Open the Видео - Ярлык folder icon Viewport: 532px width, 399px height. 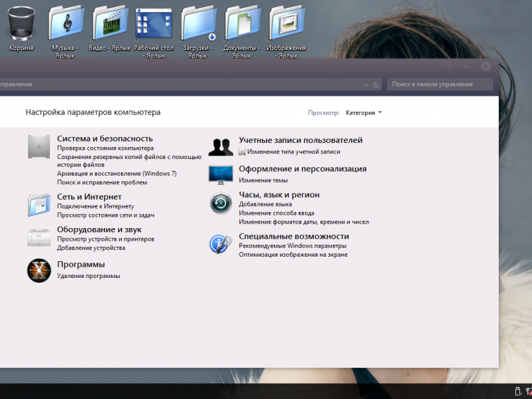click(x=110, y=24)
